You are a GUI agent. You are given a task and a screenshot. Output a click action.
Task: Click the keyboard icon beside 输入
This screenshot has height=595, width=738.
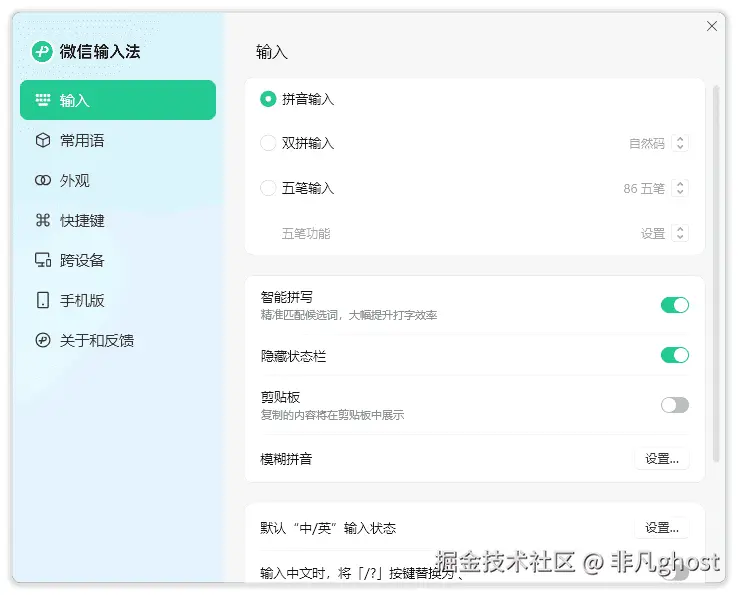tap(43, 100)
